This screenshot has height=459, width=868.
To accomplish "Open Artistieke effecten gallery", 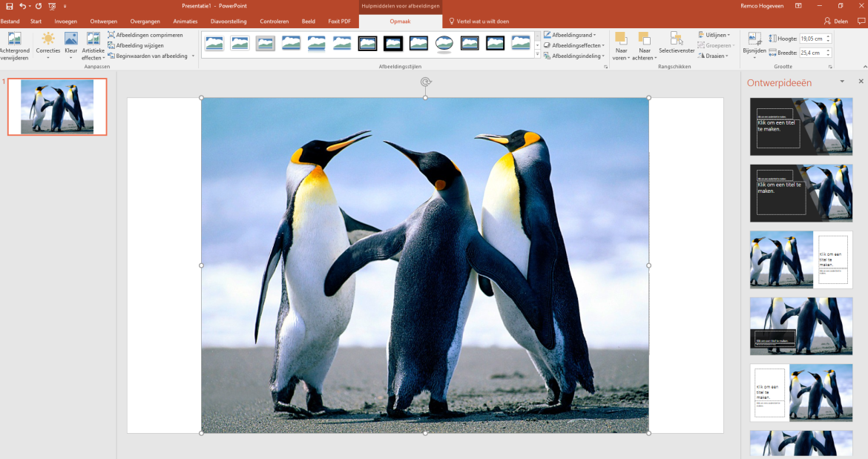I will (93, 46).
